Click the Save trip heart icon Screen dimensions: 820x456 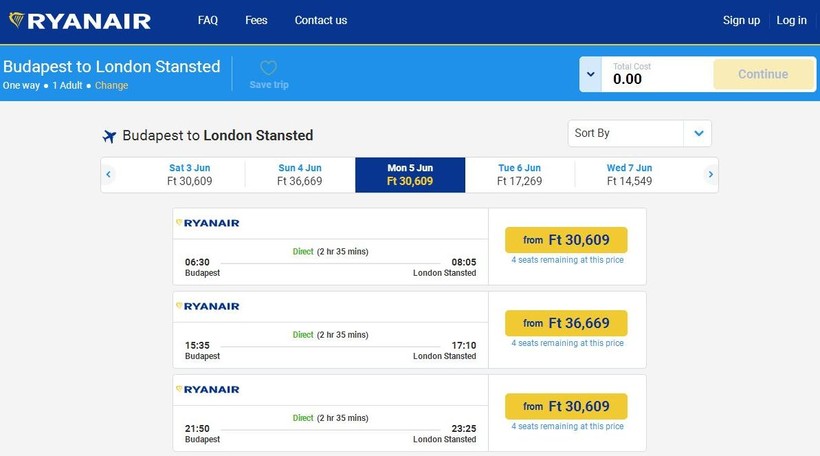[x=268, y=68]
